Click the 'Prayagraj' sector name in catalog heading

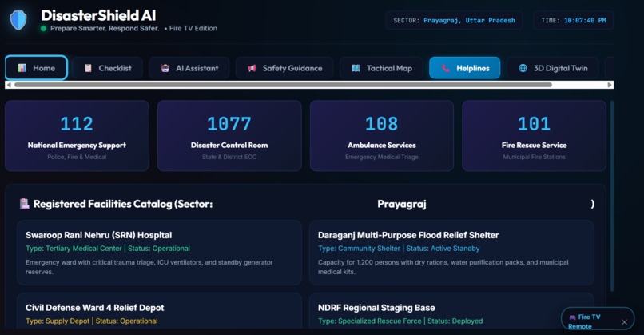pyautogui.click(x=402, y=204)
